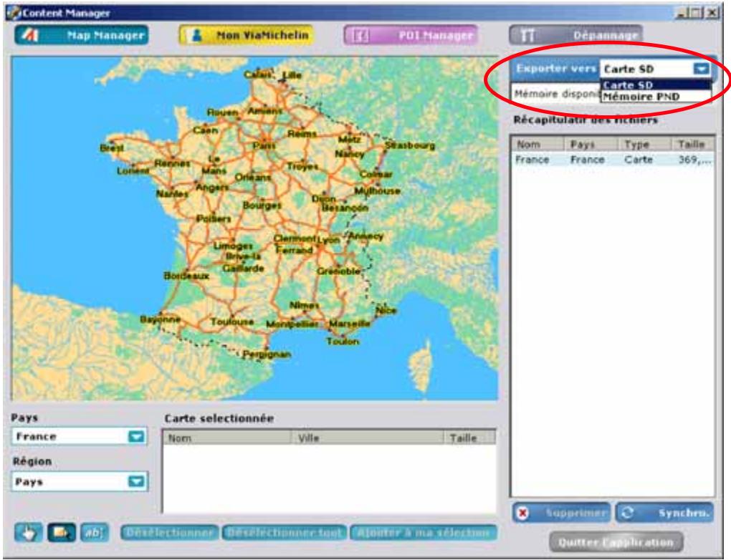
Task: Click Limoges on the France map
Action: [233, 246]
